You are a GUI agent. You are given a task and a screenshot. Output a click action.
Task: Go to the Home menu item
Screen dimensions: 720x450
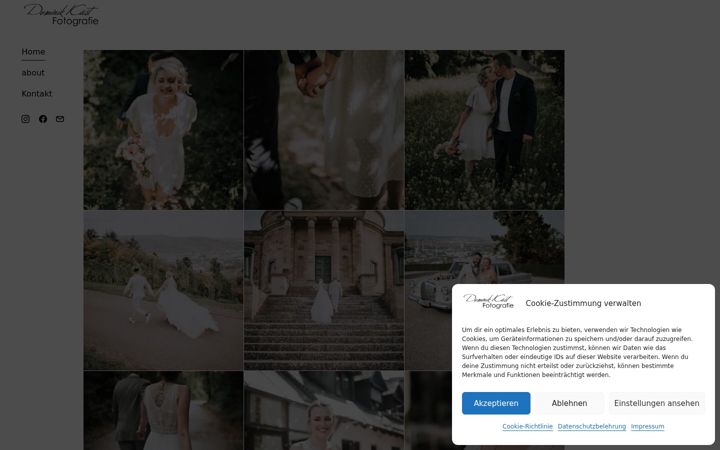tap(33, 52)
